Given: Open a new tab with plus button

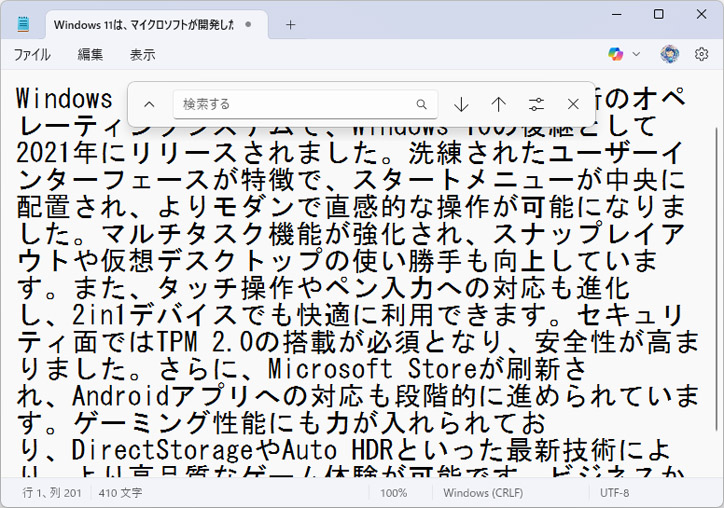Looking at the screenshot, I should click(x=290, y=25).
